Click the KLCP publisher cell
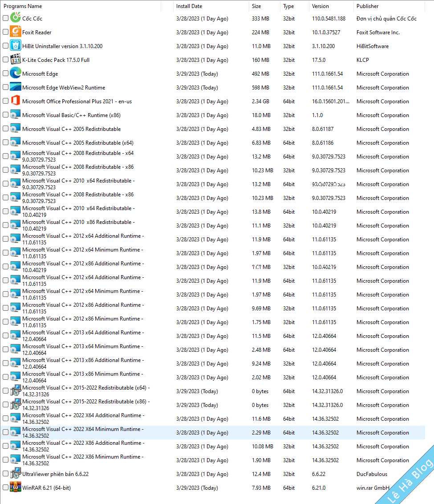The width and height of the screenshot is (434, 504). tap(363, 60)
